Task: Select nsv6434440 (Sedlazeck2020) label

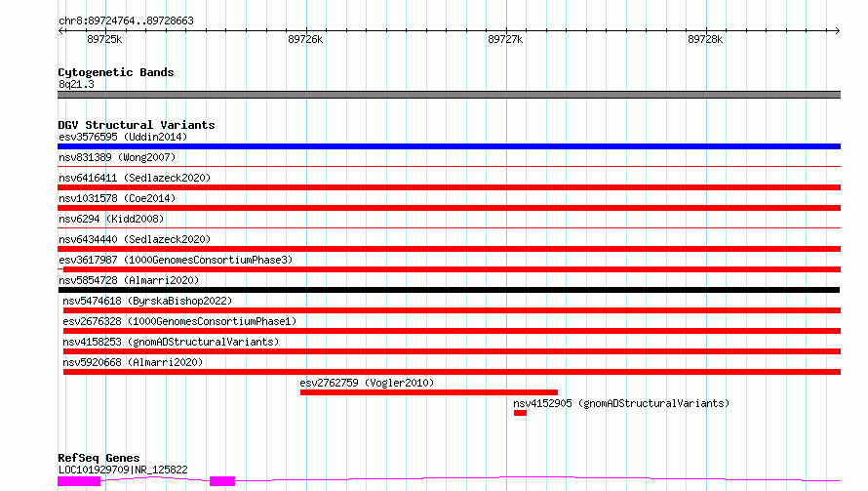Action: tap(135, 239)
